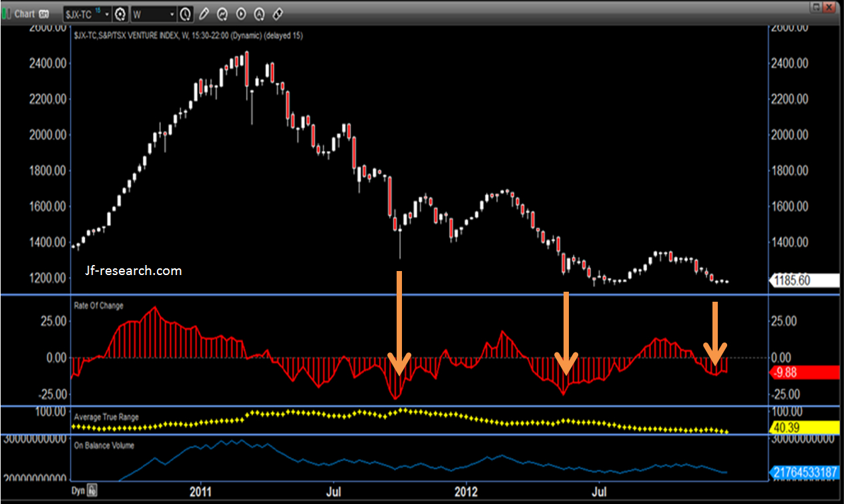Click the eraser tool icon
This screenshot has width=844, height=504.
click(x=278, y=13)
